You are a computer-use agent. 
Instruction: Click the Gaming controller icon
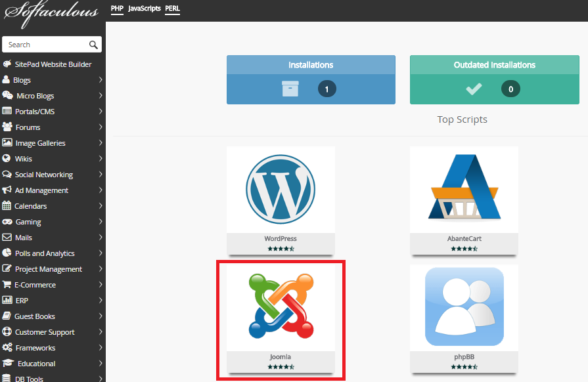(x=7, y=222)
